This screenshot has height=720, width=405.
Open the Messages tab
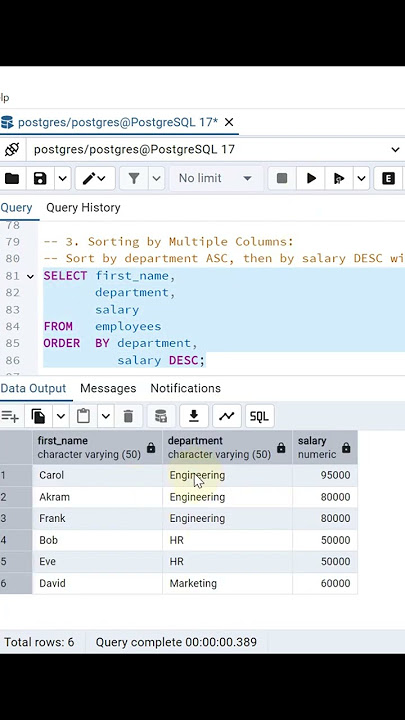(108, 388)
